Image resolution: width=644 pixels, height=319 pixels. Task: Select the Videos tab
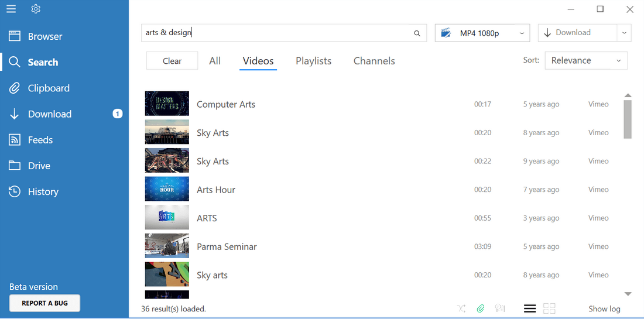(258, 61)
